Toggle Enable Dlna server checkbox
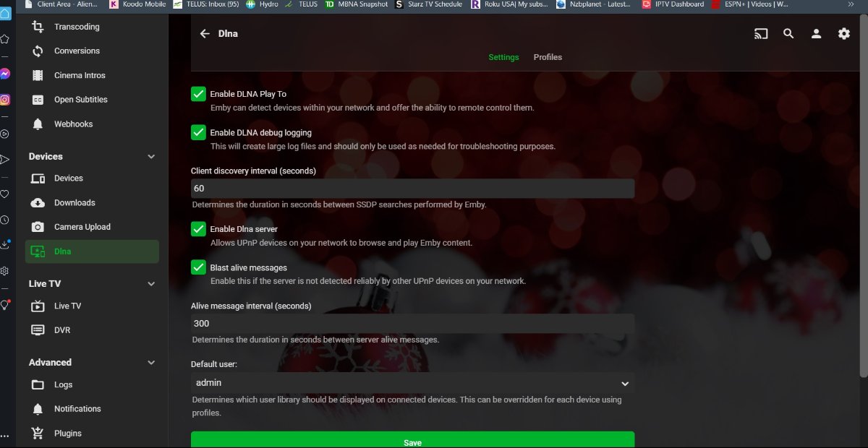This screenshot has width=868, height=448. pos(198,229)
